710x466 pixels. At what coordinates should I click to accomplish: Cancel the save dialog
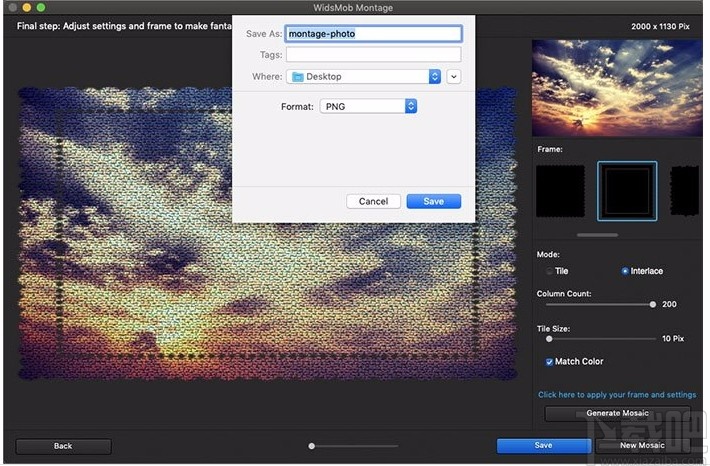tap(373, 202)
